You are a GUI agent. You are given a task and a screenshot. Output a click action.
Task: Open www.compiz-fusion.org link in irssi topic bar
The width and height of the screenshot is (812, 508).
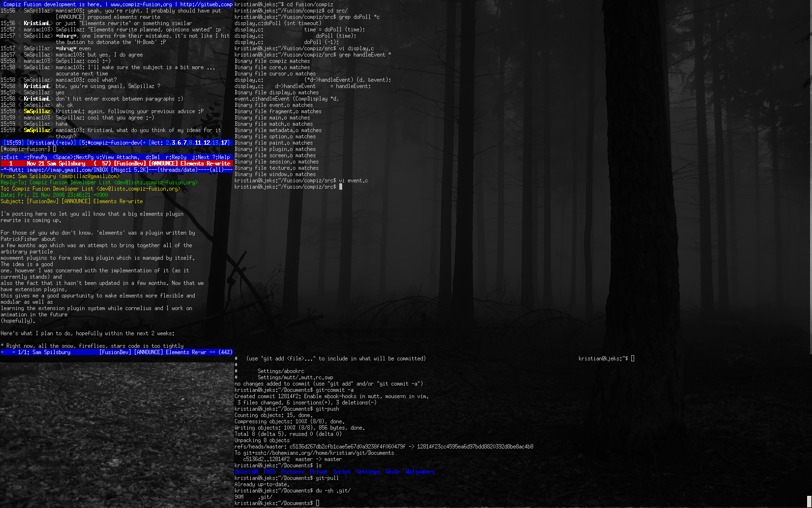pyautogui.click(x=141, y=4)
